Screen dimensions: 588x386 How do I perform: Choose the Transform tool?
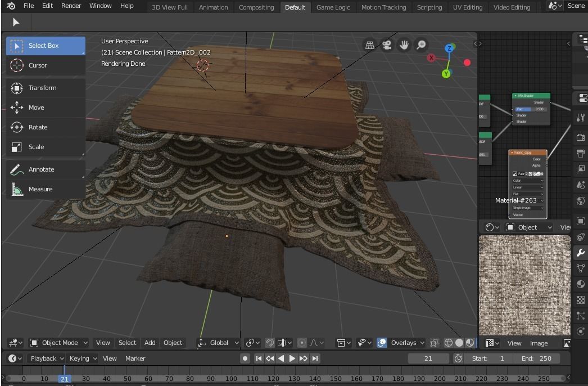(46, 88)
